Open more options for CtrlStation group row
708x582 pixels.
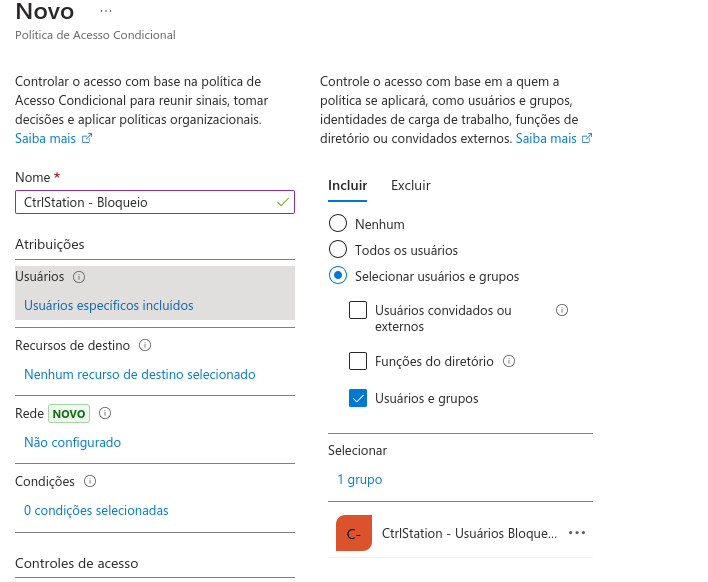577,533
